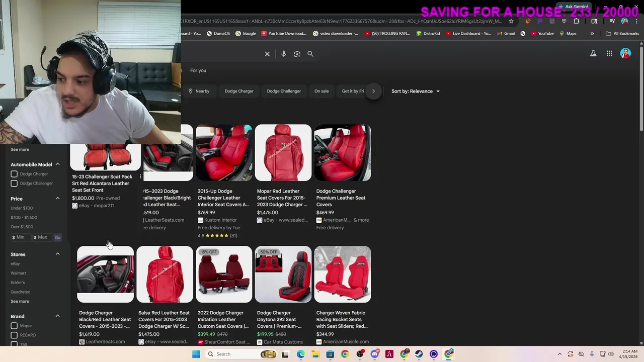The width and height of the screenshot is (644, 362).
Task: Open OBS Studio from the taskbar
Action: [x=360, y=354]
